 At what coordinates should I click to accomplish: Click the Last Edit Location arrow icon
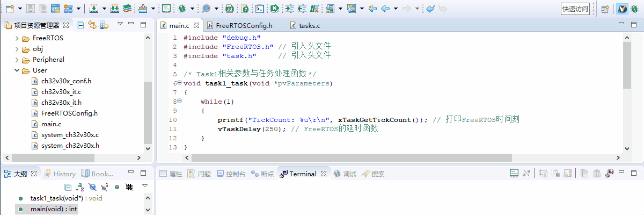[x=372, y=9]
